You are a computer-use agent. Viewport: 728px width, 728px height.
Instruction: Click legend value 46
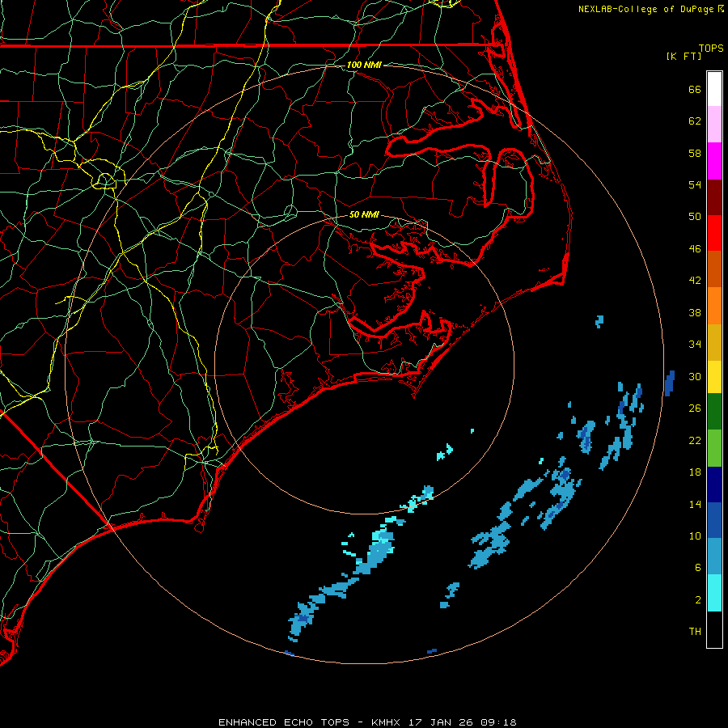coord(695,249)
